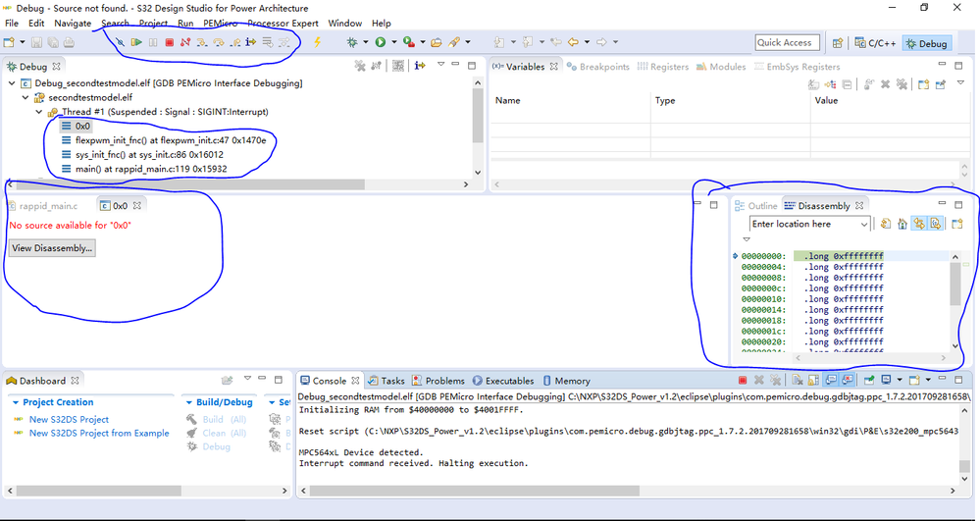
Task: Click Refresh View icon in Disassembly toolbar
Action: (x=886, y=224)
